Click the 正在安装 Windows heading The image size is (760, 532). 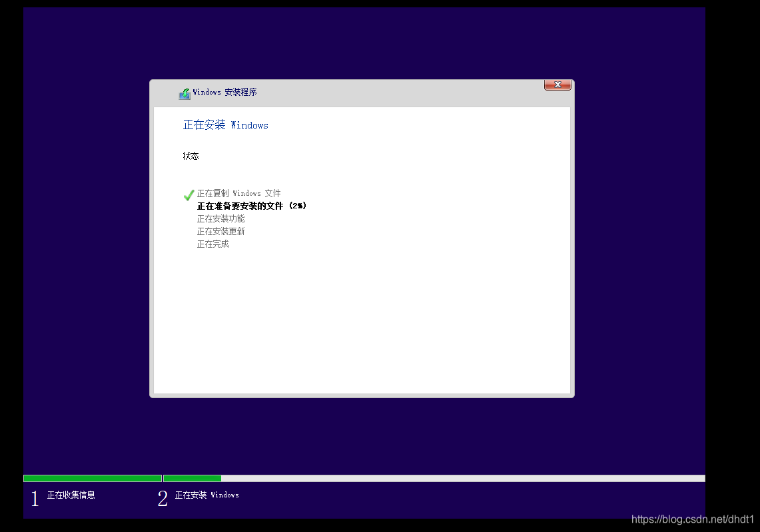[x=225, y=125]
